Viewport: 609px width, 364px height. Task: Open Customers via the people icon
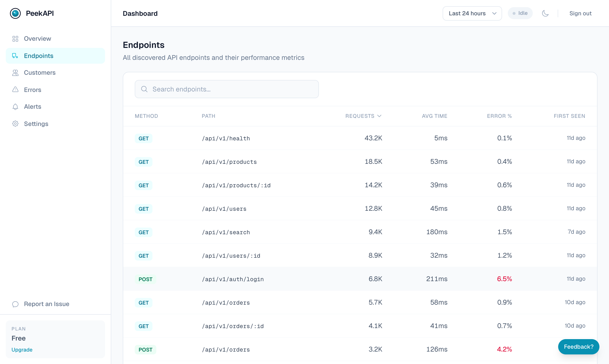pyautogui.click(x=15, y=73)
